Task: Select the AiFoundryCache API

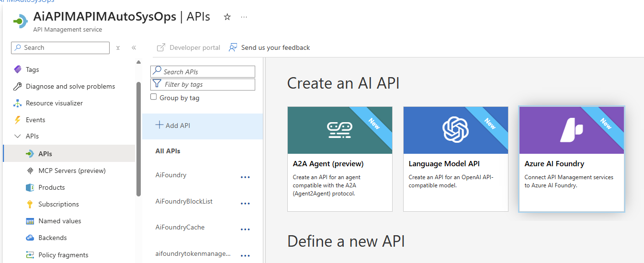Action: click(180, 228)
